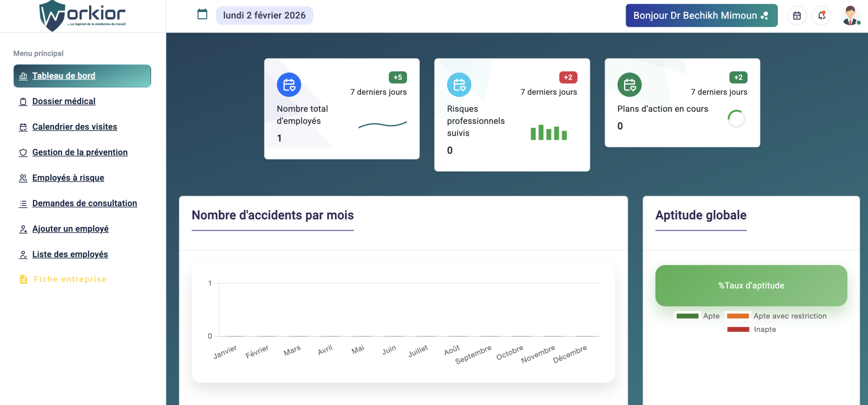Screen dimensions: 868x405
Task: Open the notifications bell
Action: (822, 16)
